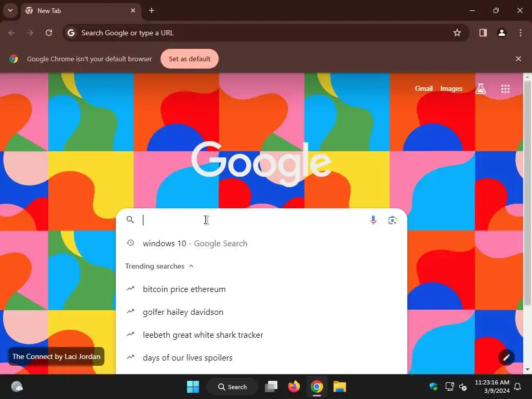Open Google Lens search by image icon
Image resolution: width=532 pixels, height=399 pixels.
click(392, 220)
